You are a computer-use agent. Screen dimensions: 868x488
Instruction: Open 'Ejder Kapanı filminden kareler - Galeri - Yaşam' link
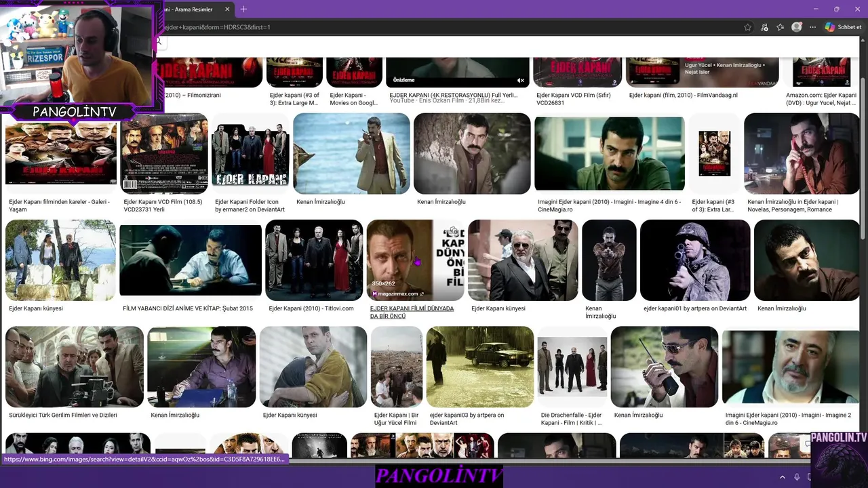click(x=59, y=205)
